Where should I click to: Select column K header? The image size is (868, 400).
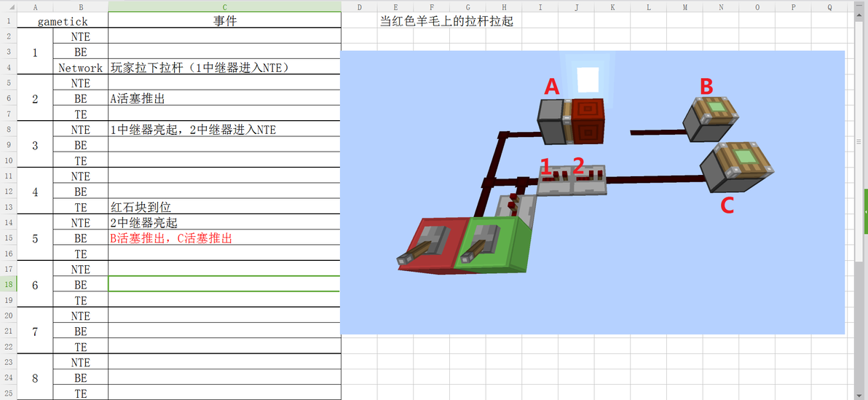tap(612, 7)
